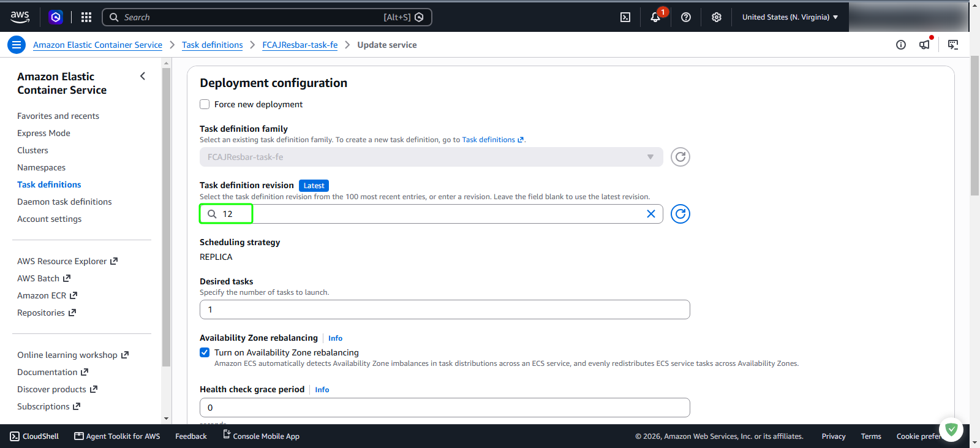Click the Desired tasks input field
Screen dimensions: 980x448
(x=445, y=309)
